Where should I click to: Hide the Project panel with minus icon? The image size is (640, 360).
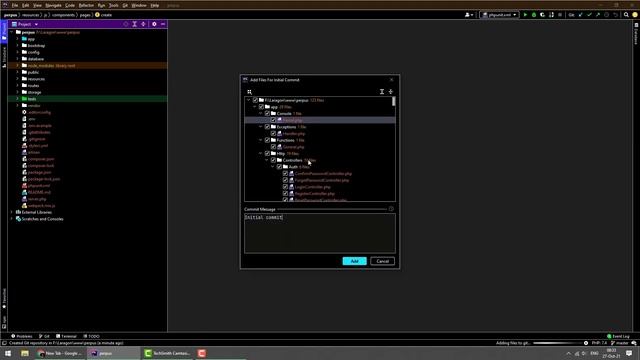[163, 24]
